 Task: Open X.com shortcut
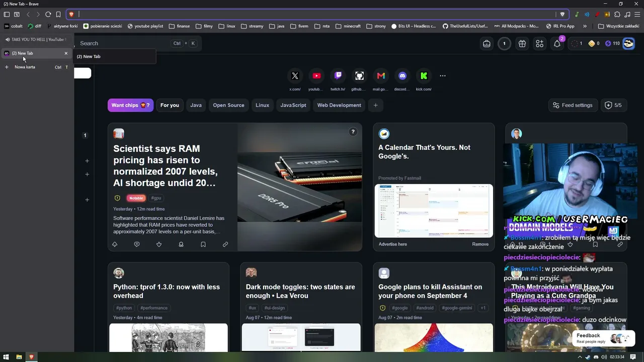click(x=295, y=76)
